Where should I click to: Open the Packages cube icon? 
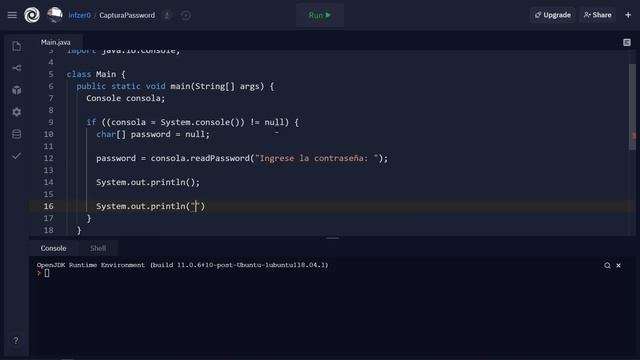point(17,90)
